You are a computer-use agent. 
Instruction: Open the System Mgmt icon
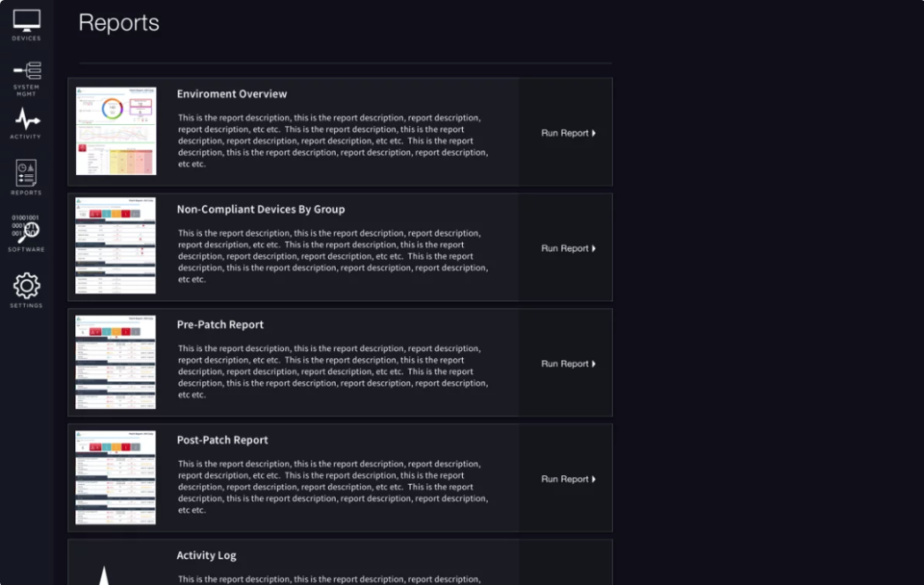pos(26,73)
